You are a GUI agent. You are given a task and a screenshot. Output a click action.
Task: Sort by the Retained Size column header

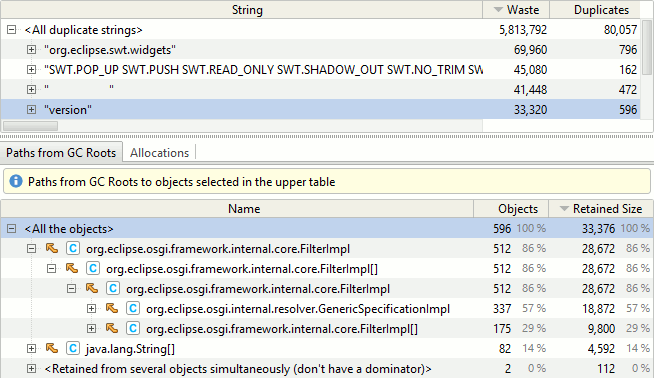[601, 209]
